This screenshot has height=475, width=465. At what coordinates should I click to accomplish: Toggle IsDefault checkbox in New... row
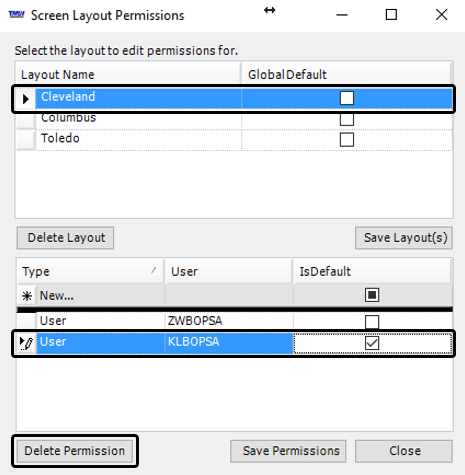click(372, 295)
